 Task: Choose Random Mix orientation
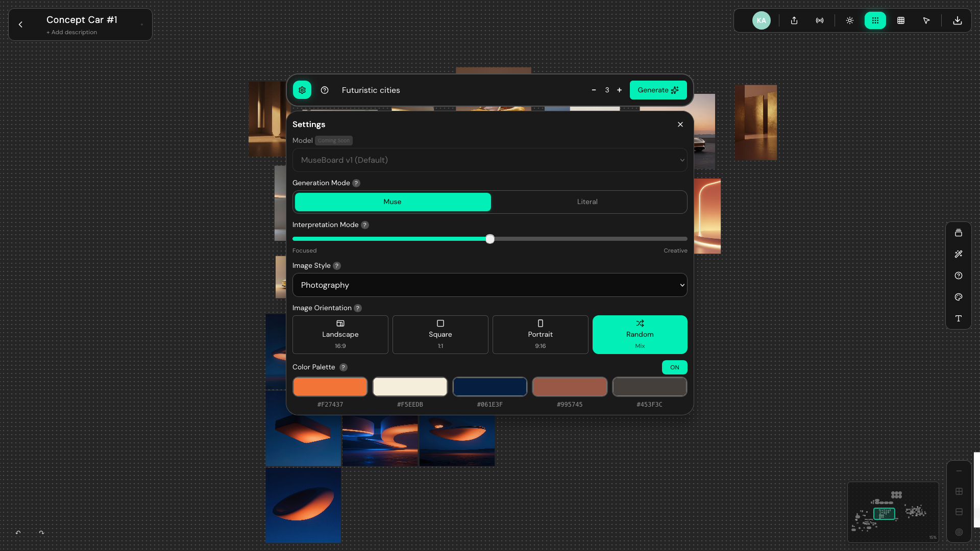640,335
